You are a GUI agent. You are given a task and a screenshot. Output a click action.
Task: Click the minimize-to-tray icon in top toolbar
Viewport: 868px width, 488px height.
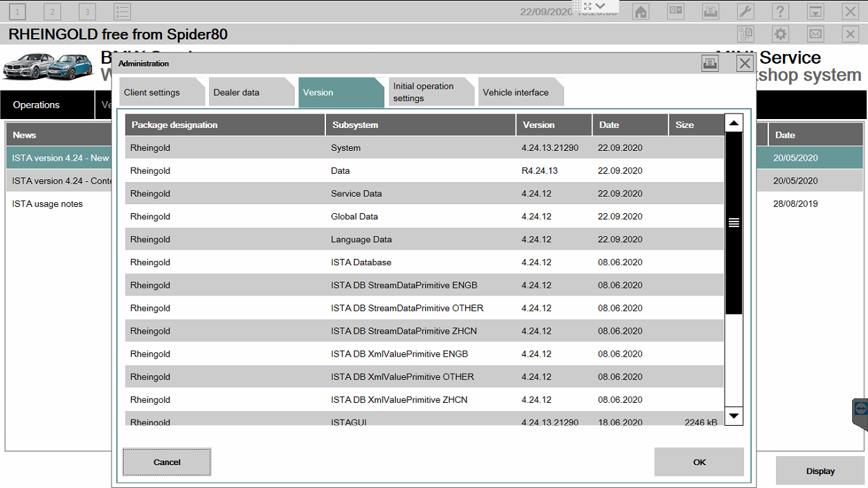816,11
